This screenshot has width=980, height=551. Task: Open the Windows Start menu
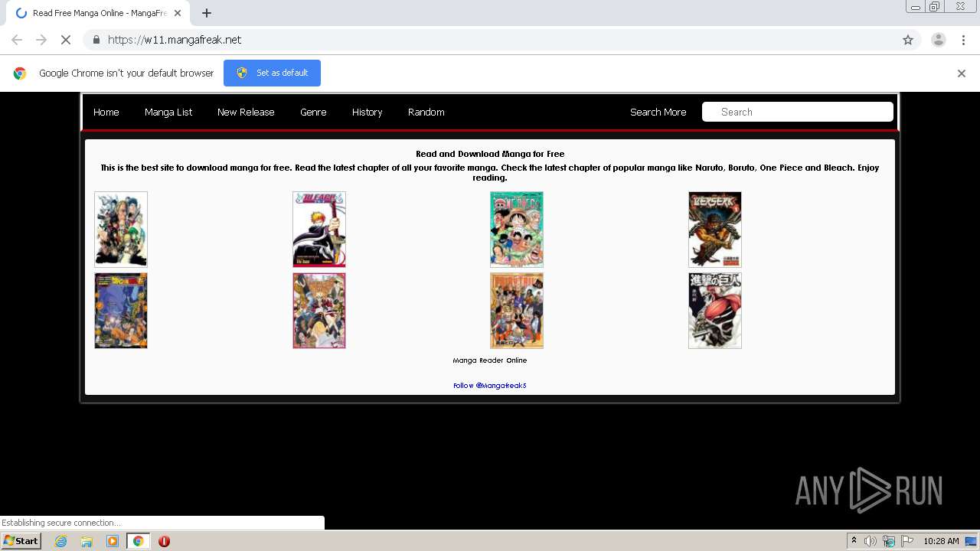tap(21, 541)
